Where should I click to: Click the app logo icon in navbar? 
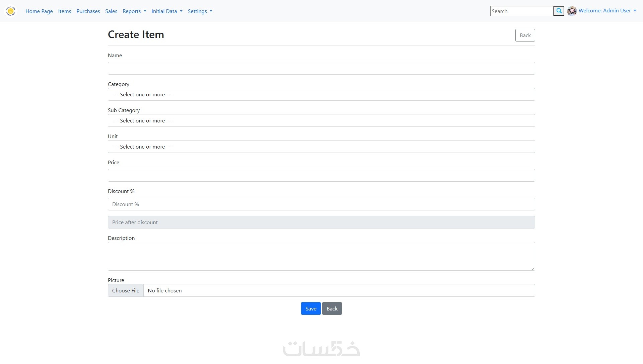point(11,11)
